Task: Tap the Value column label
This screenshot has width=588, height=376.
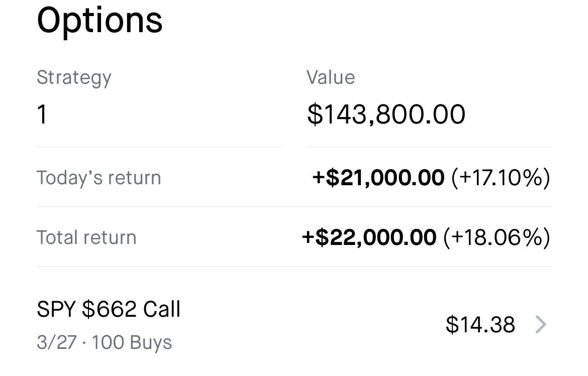Action: point(331,77)
